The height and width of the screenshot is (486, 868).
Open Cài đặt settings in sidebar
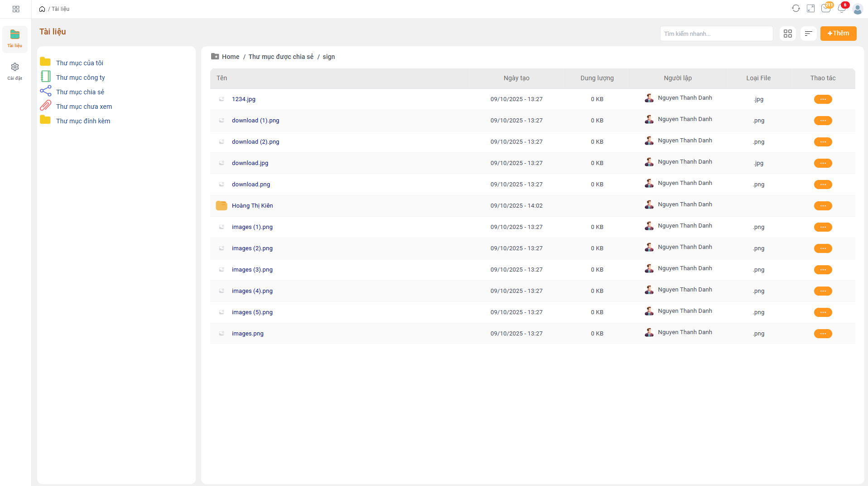(x=15, y=71)
